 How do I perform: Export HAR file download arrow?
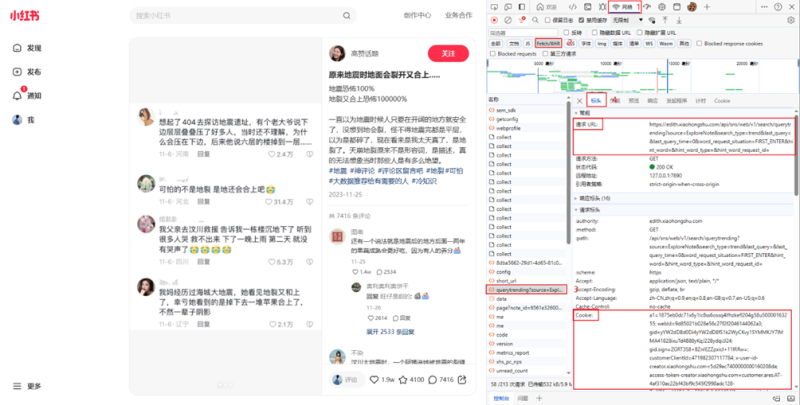tap(679, 20)
